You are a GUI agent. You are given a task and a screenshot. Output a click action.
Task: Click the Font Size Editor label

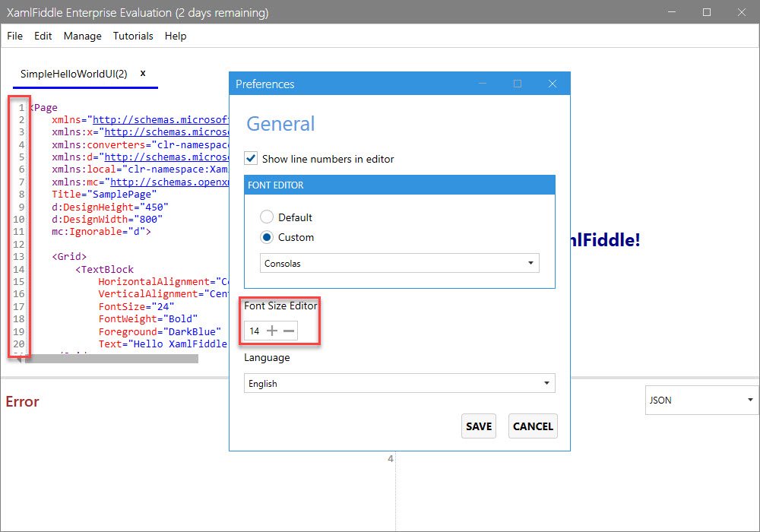[x=280, y=306]
